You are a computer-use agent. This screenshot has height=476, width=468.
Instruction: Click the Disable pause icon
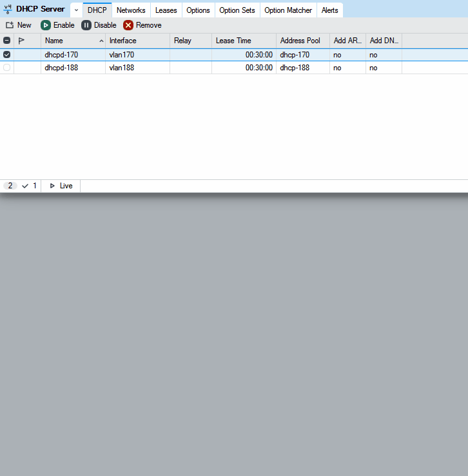coord(86,25)
